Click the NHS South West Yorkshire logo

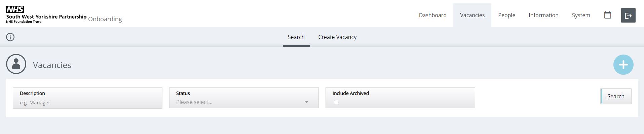click(46, 14)
